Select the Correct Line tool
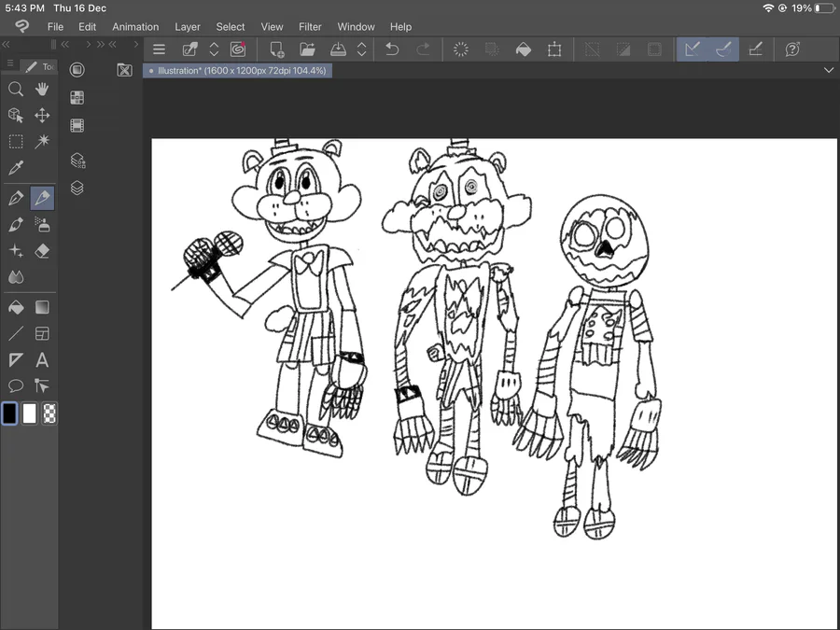 42,385
